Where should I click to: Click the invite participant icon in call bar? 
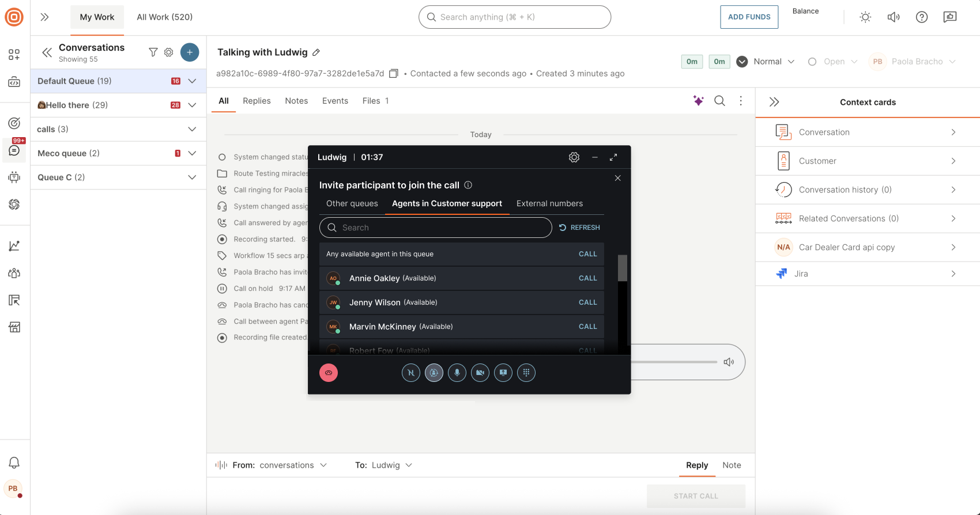[x=434, y=373]
